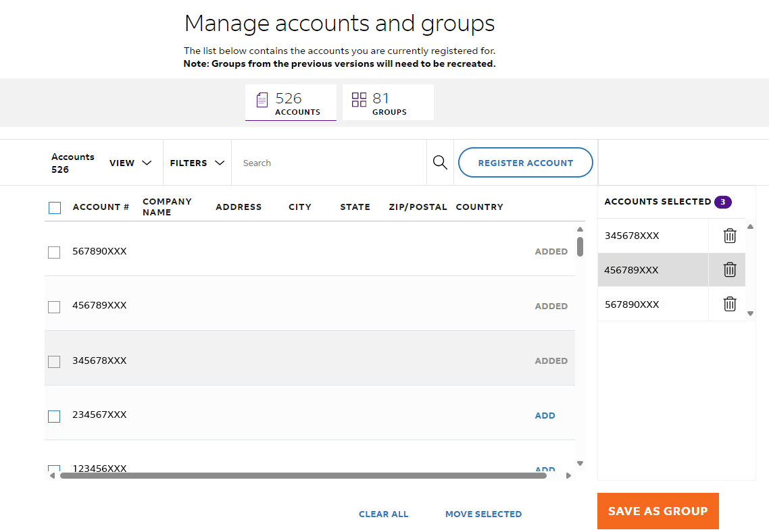Open the VIEW dropdown
This screenshot has width=769, height=532.
pos(130,163)
